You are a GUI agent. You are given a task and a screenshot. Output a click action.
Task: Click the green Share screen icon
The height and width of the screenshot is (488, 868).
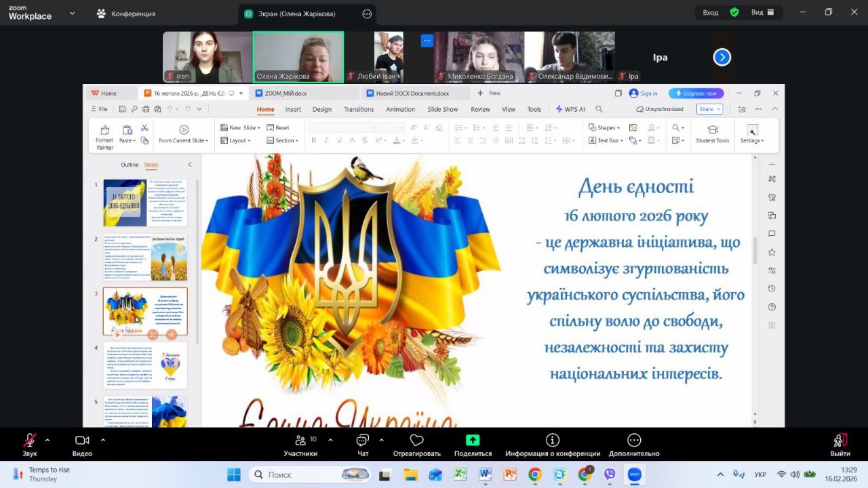click(473, 441)
